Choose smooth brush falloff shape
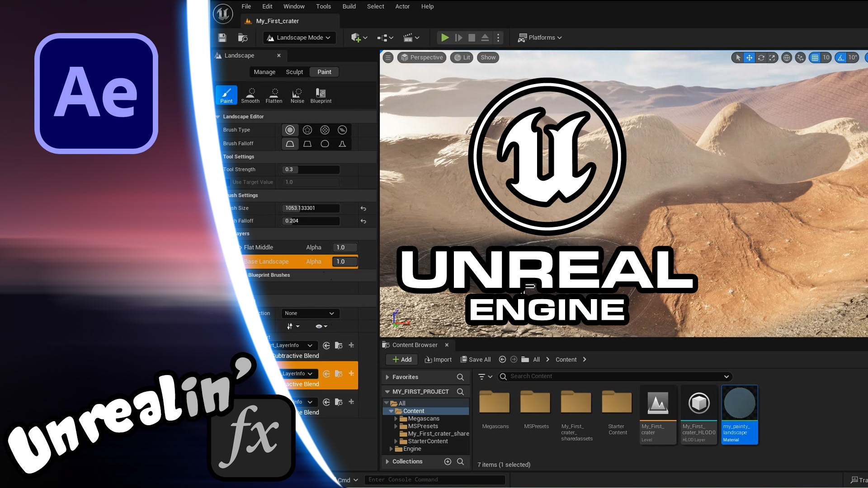This screenshot has height=488, width=868. (x=290, y=144)
